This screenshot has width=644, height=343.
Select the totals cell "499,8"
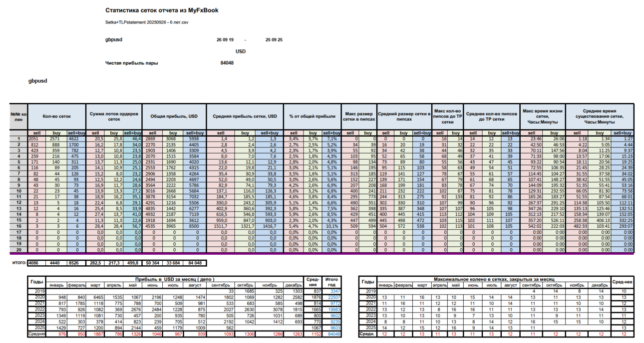point(133,262)
